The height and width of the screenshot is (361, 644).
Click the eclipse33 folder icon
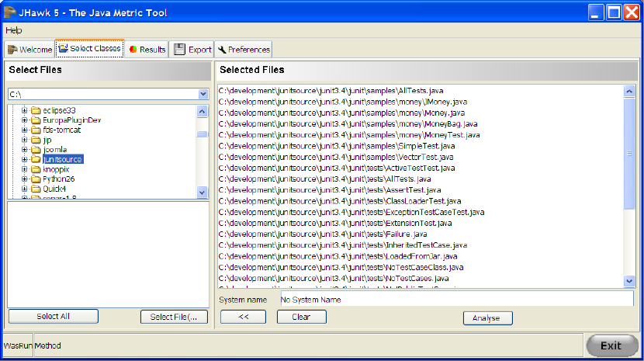(x=36, y=110)
